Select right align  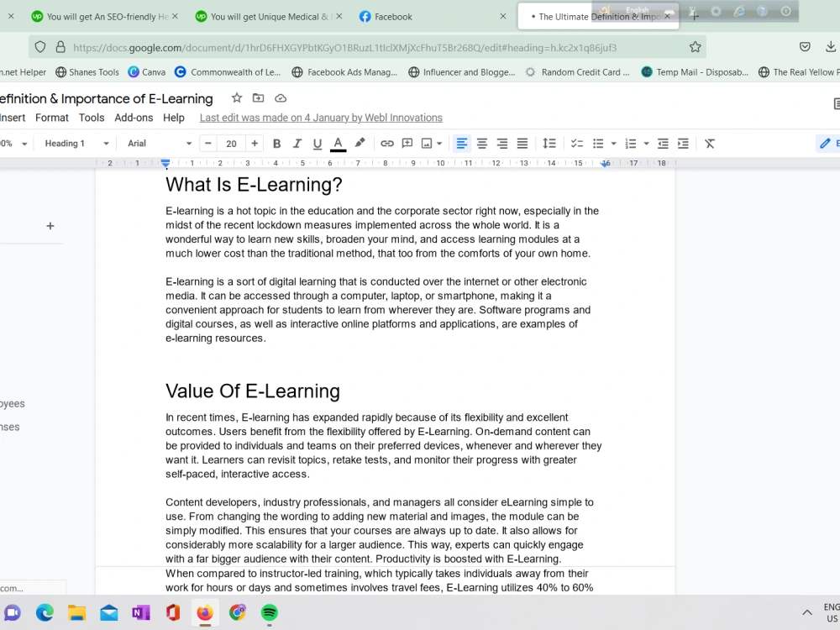point(502,144)
